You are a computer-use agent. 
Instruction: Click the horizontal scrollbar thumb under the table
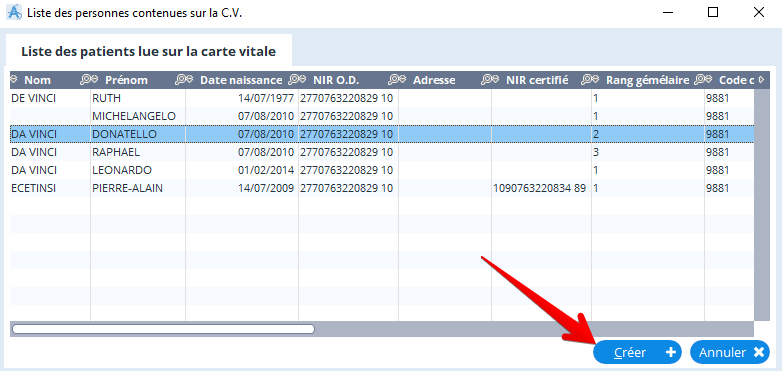click(164, 329)
